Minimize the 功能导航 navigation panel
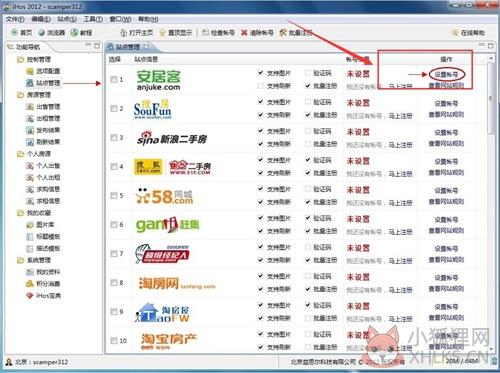500x373 pixels. pos(88,45)
